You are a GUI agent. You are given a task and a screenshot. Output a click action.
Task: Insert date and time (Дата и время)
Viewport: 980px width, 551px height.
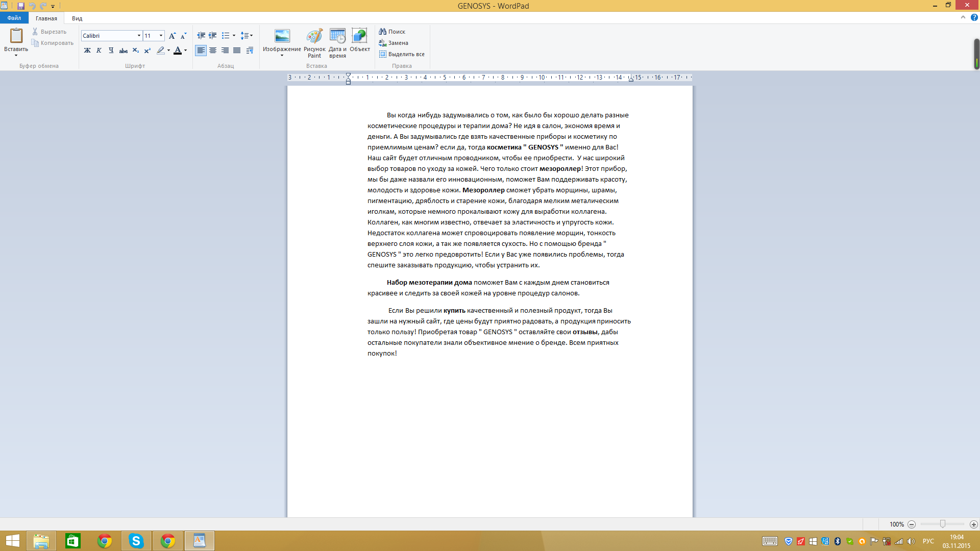337,43
